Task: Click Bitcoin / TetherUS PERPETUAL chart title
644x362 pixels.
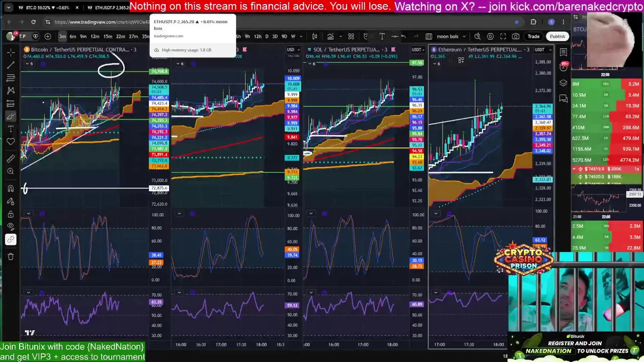Action: click(x=80, y=49)
